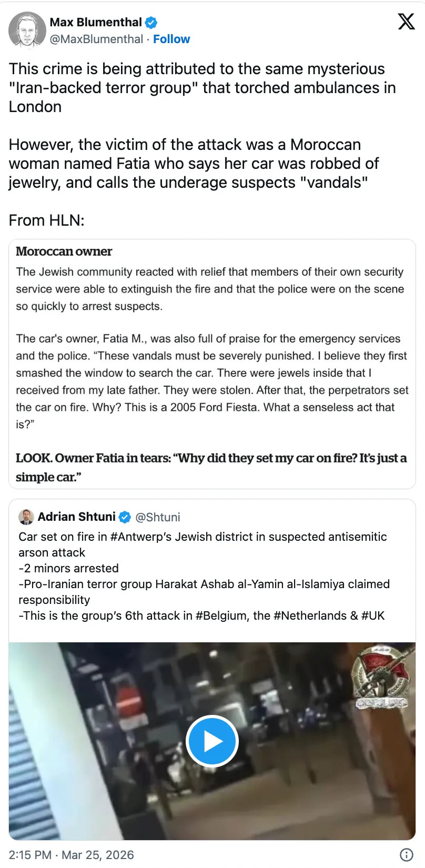Image resolution: width=425 pixels, height=868 pixels.
Task: Play the quoted tweet's video
Action: [x=212, y=741]
